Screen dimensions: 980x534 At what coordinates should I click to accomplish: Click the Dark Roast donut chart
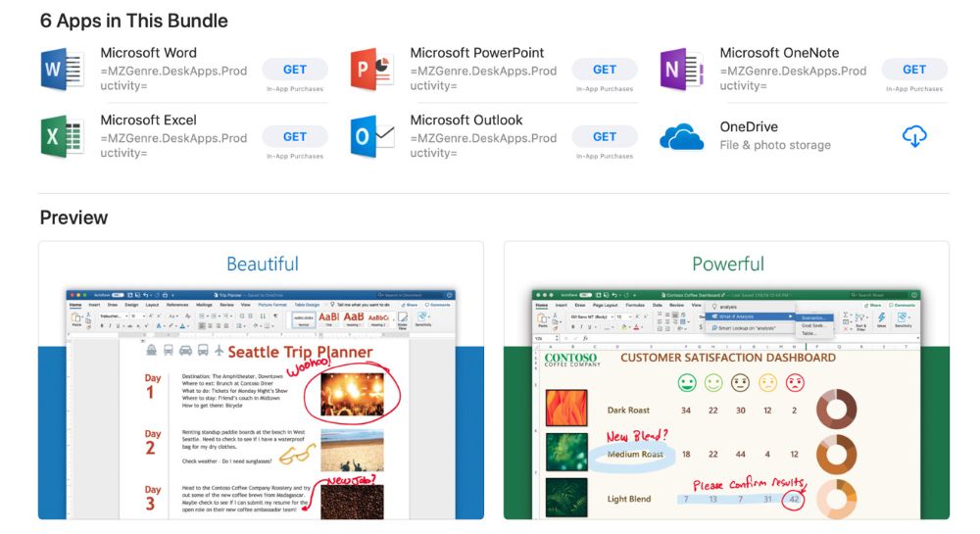(836, 410)
